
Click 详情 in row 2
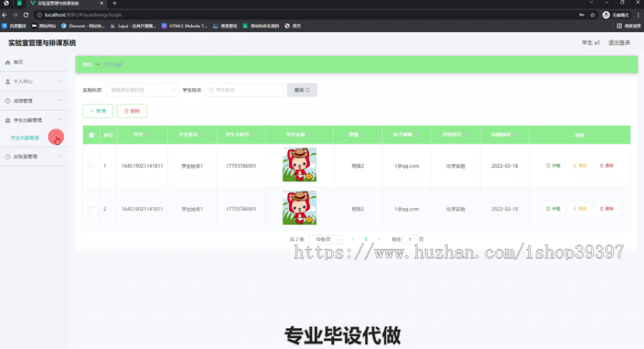(553, 209)
